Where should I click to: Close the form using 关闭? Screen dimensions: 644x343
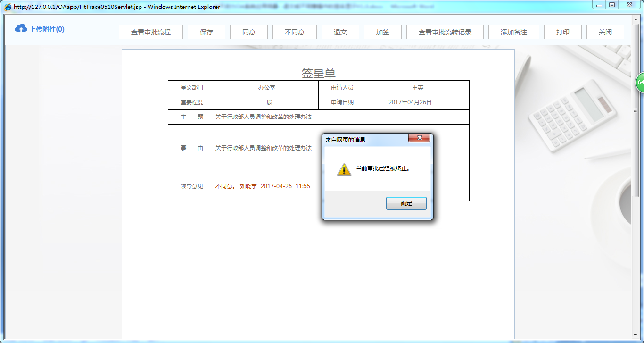pos(605,32)
